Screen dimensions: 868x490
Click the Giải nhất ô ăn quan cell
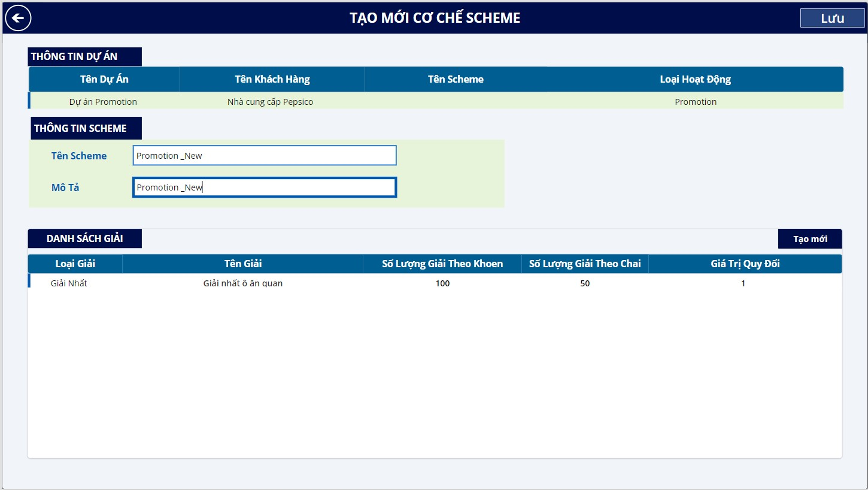[243, 283]
